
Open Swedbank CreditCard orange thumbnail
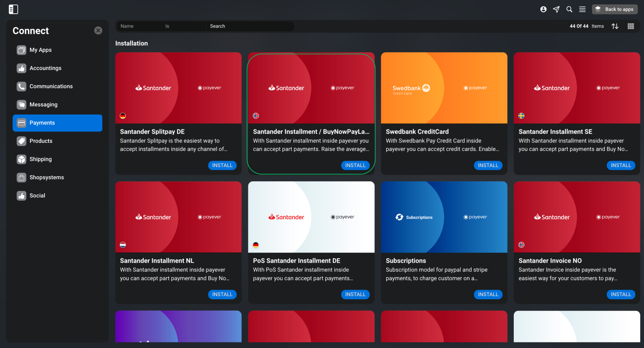(x=444, y=88)
